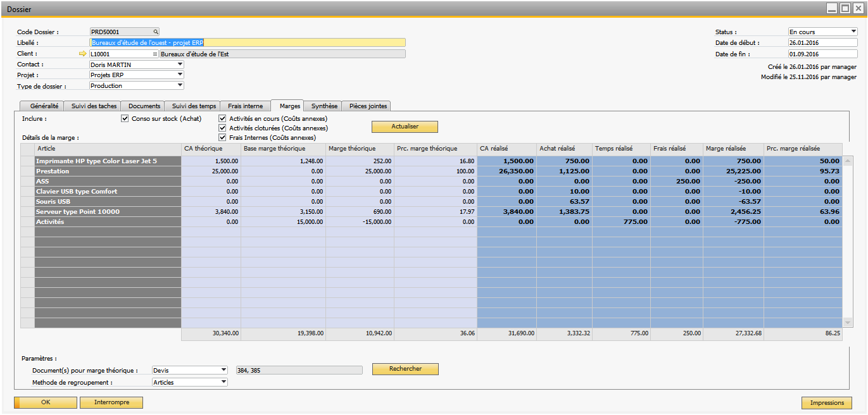Open the choose-from-list icon in client code L10001
Image resolution: width=868 pixels, height=415 pixels.
click(x=154, y=54)
